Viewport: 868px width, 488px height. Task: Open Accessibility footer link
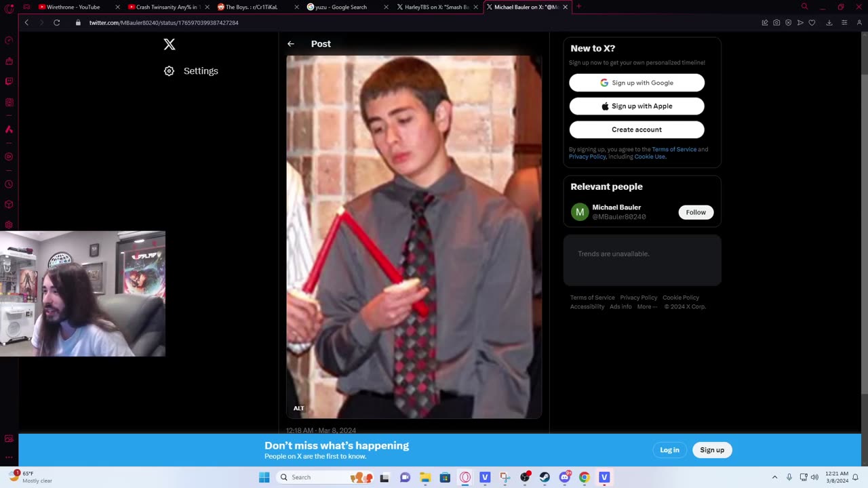tap(587, 306)
